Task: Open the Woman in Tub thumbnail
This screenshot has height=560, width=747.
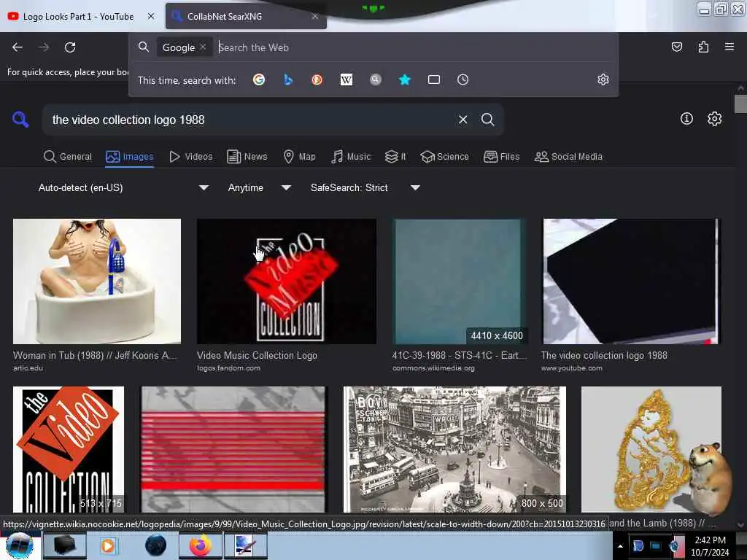Action: click(x=97, y=281)
